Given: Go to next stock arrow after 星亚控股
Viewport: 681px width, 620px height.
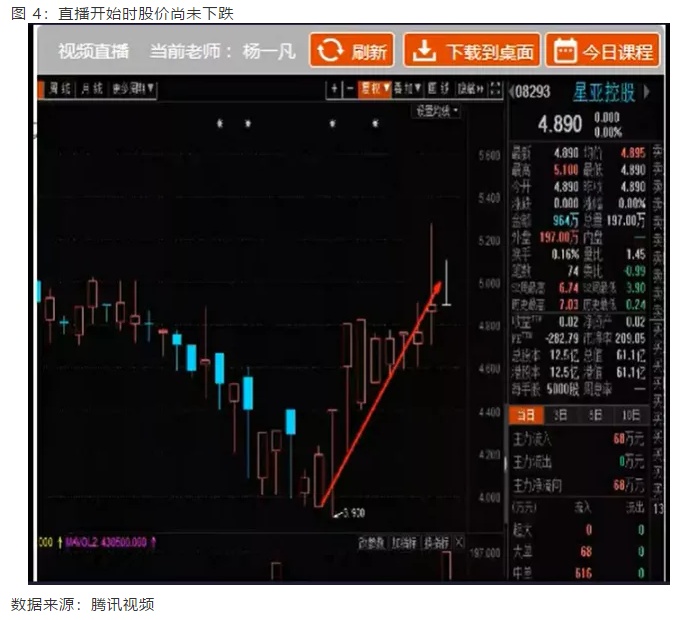Looking at the screenshot, I should coord(647,92).
